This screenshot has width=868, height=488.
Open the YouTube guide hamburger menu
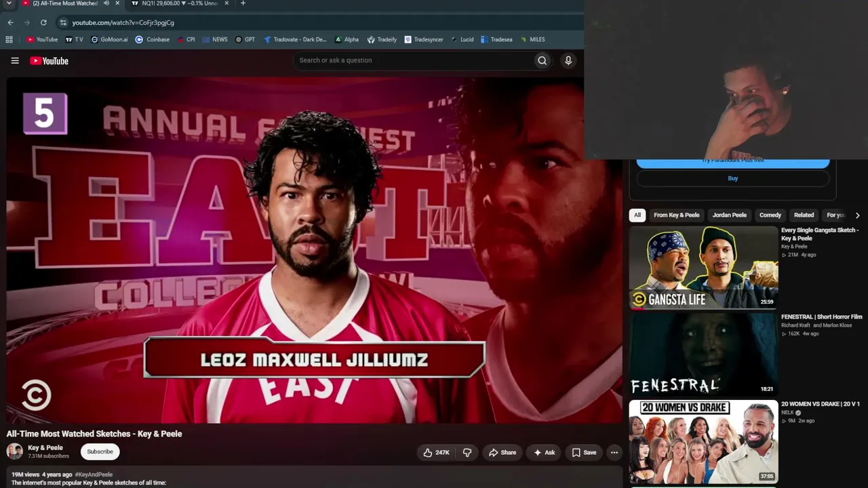click(x=15, y=60)
